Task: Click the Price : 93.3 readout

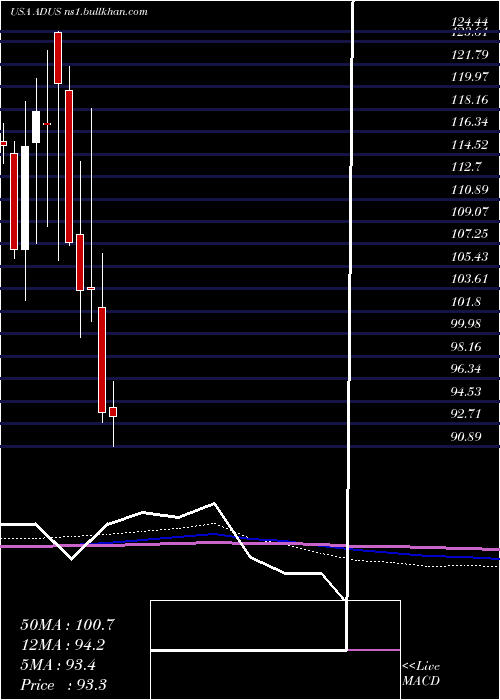Action: (x=63, y=685)
